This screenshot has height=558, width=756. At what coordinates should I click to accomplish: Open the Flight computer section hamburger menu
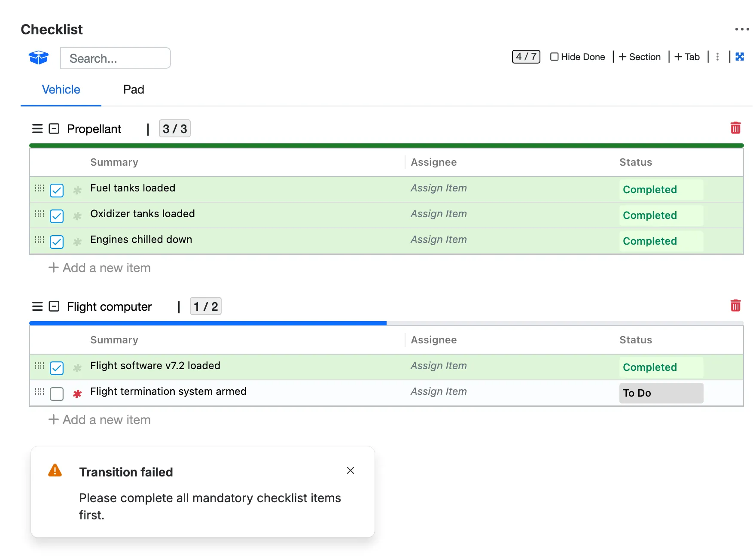point(37,306)
